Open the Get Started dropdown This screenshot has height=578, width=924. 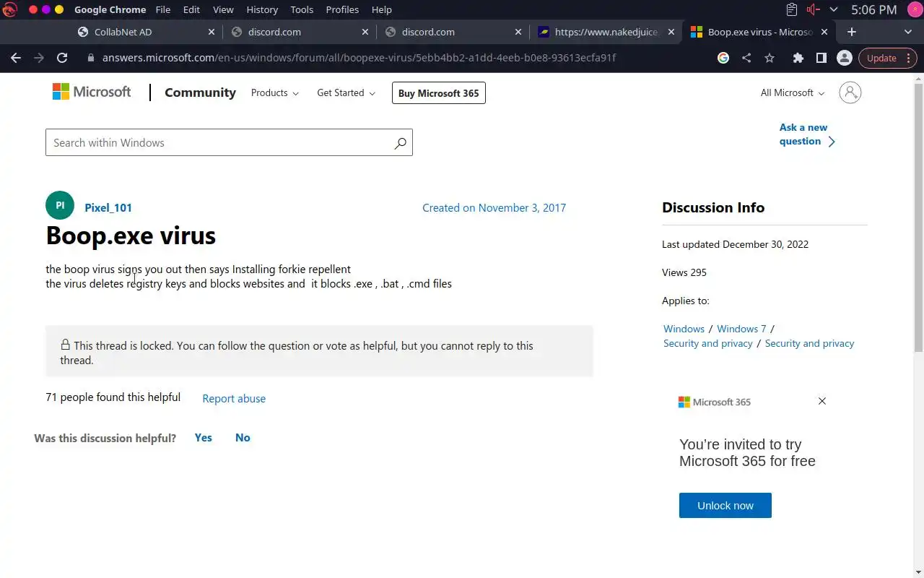[346, 92]
